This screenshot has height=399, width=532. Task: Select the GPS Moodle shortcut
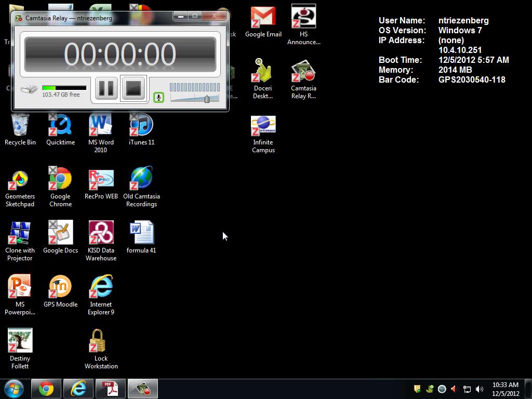coord(60,292)
